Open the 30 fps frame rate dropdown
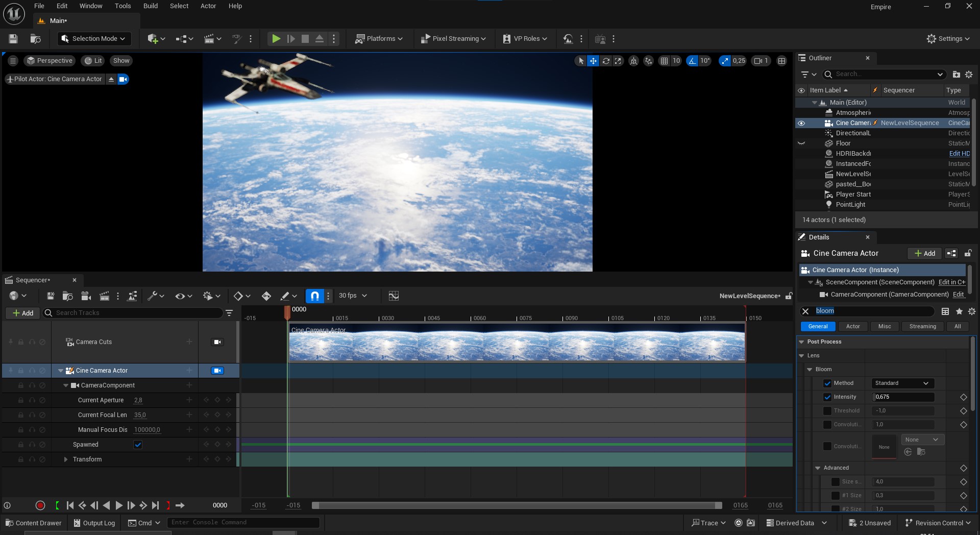The image size is (980, 535). (353, 296)
